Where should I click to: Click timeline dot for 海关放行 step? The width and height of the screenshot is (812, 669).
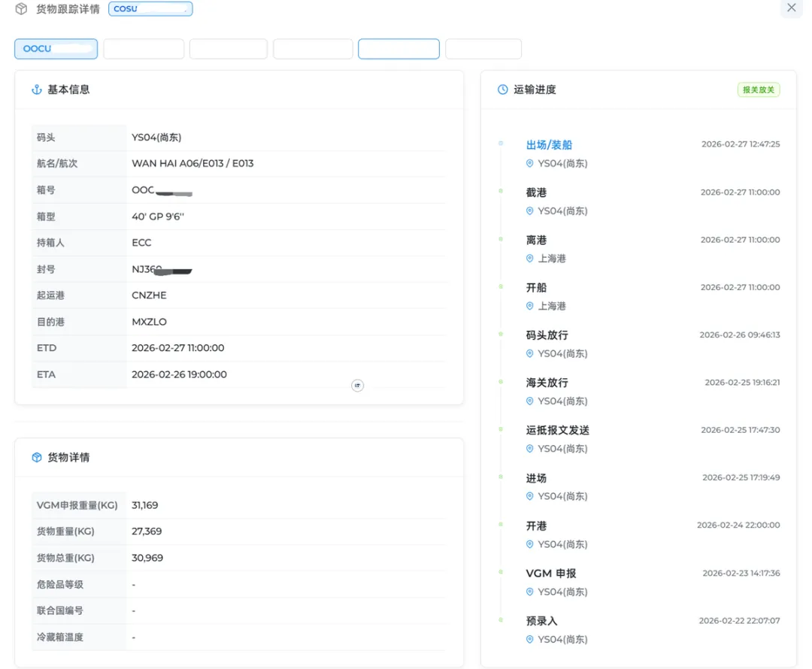[x=501, y=382]
